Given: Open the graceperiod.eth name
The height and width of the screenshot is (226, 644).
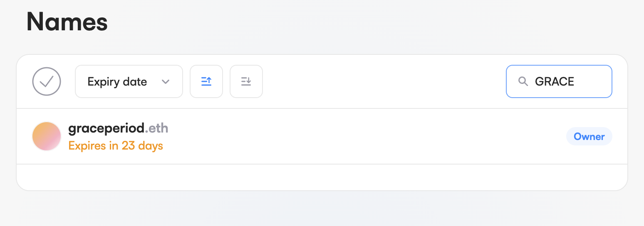Looking at the screenshot, I should [107, 128].
